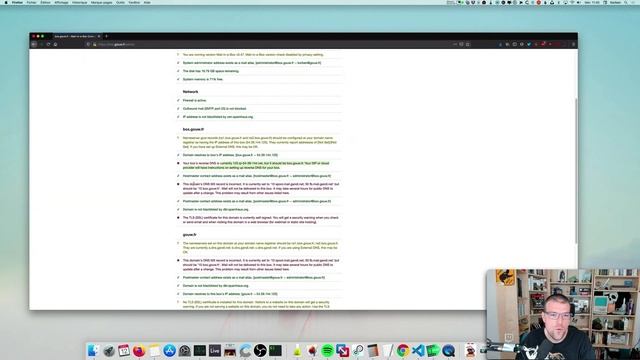Image resolution: width=640 pixels, height=360 pixels.
Task: Click the reverse DNS error message
Action: (256, 165)
